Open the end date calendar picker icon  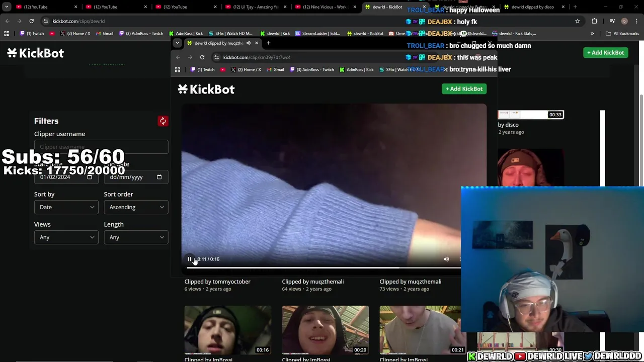(159, 177)
